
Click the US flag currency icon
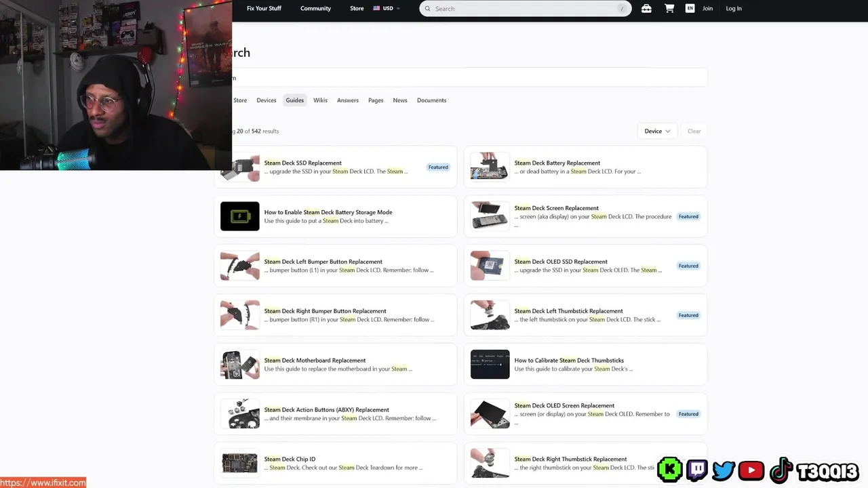[376, 9]
